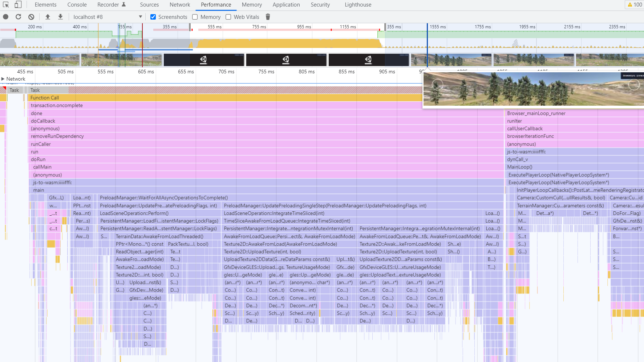Expand the Network track

pyautogui.click(x=3, y=79)
